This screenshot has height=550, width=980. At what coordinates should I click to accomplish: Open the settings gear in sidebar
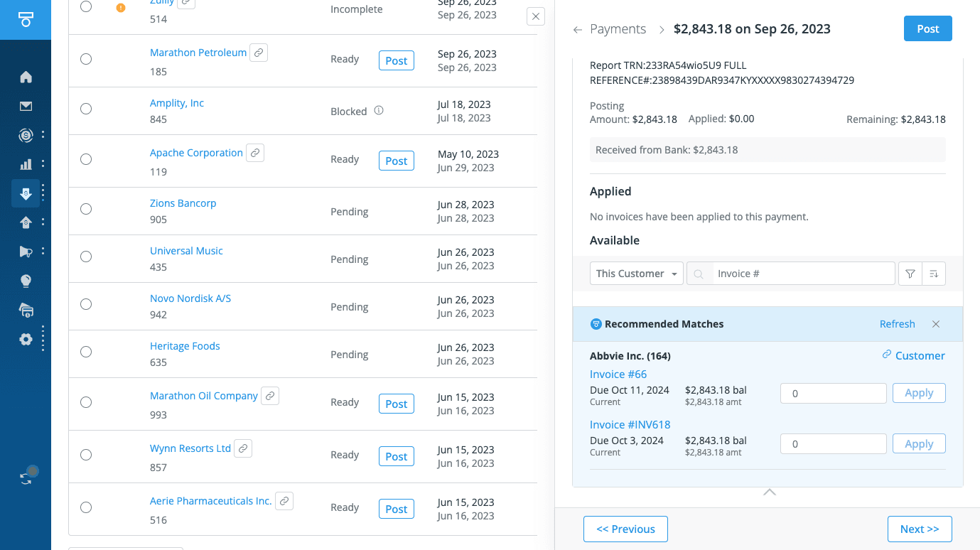(x=26, y=339)
